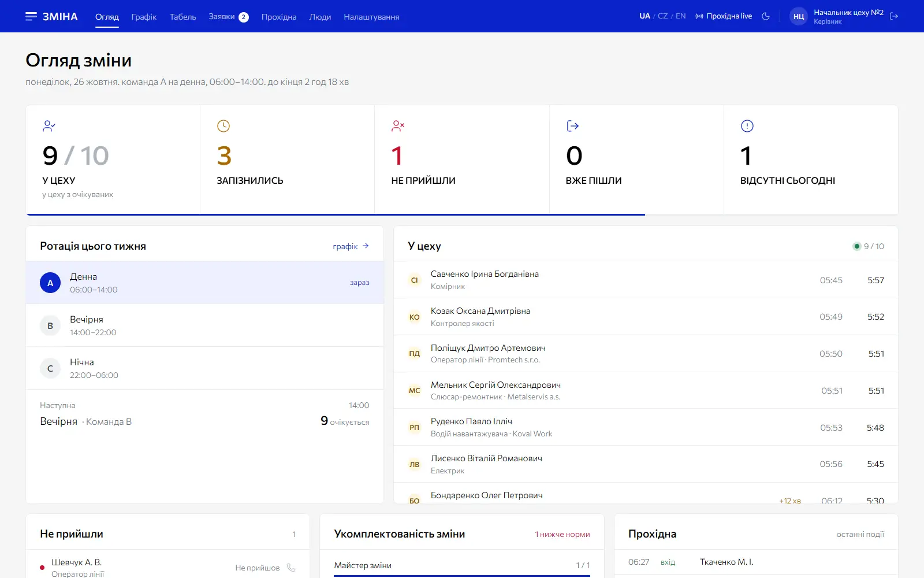The image size is (924, 578).
Task: Switch language to CZ
Action: [x=663, y=16]
